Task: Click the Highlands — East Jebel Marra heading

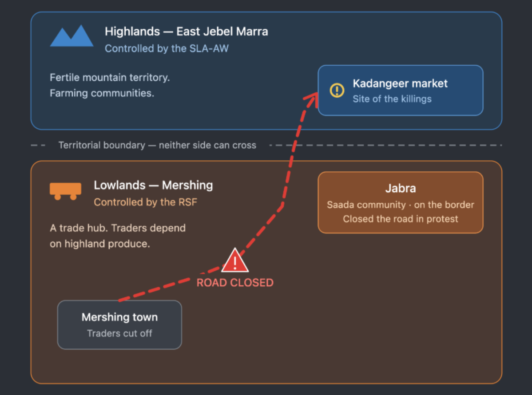Action: tap(186, 32)
